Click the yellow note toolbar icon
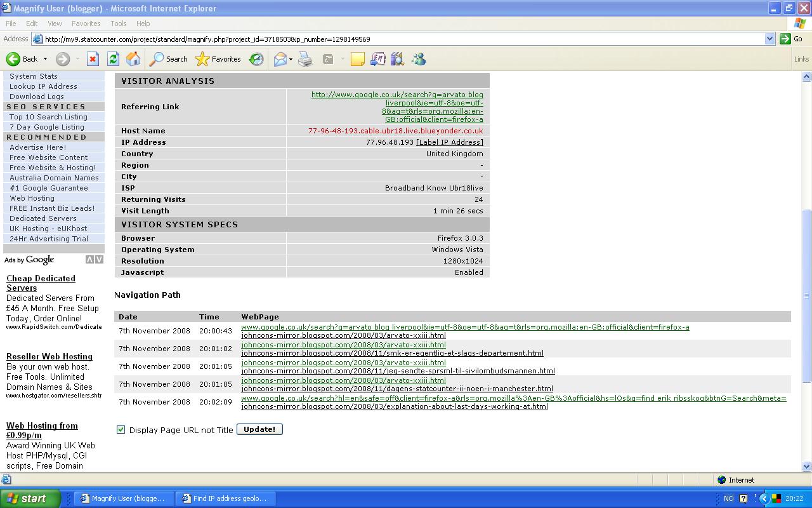The width and height of the screenshot is (812, 508). (x=358, y=59)
